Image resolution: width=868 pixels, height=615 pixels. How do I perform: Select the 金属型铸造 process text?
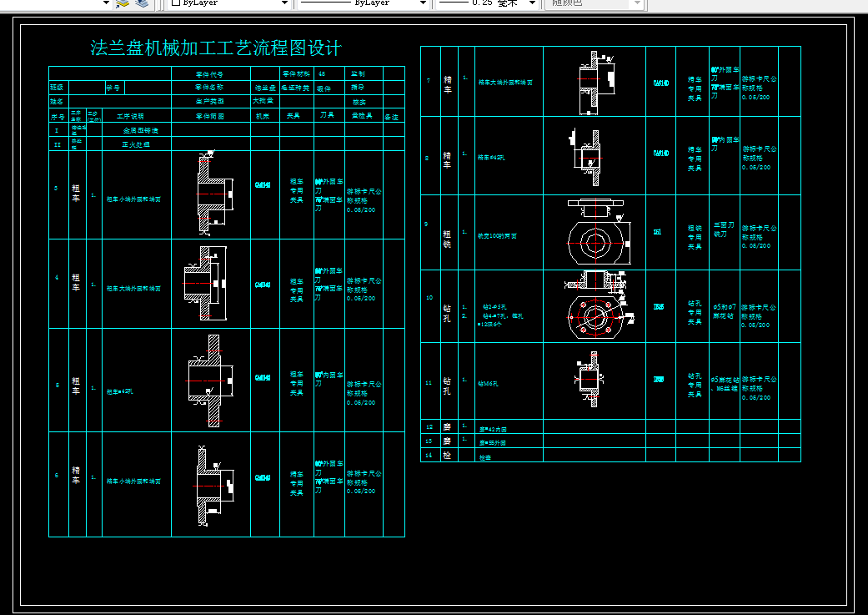pyautogui.click(x=141, y=131)
